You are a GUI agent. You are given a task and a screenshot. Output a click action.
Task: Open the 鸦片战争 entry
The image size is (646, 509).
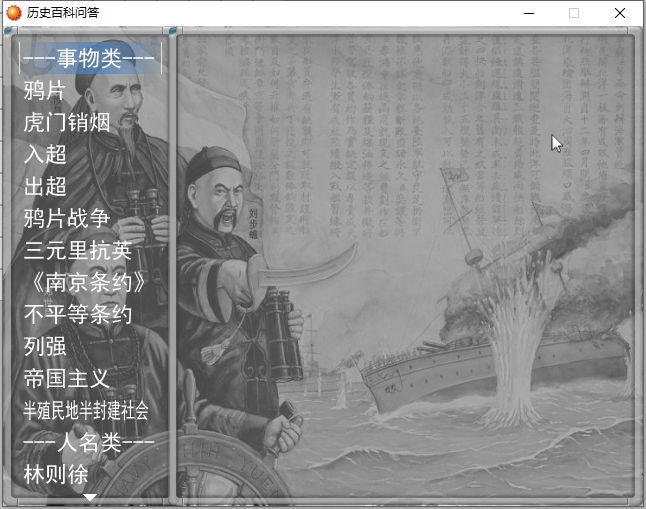[x=67, y=218]
